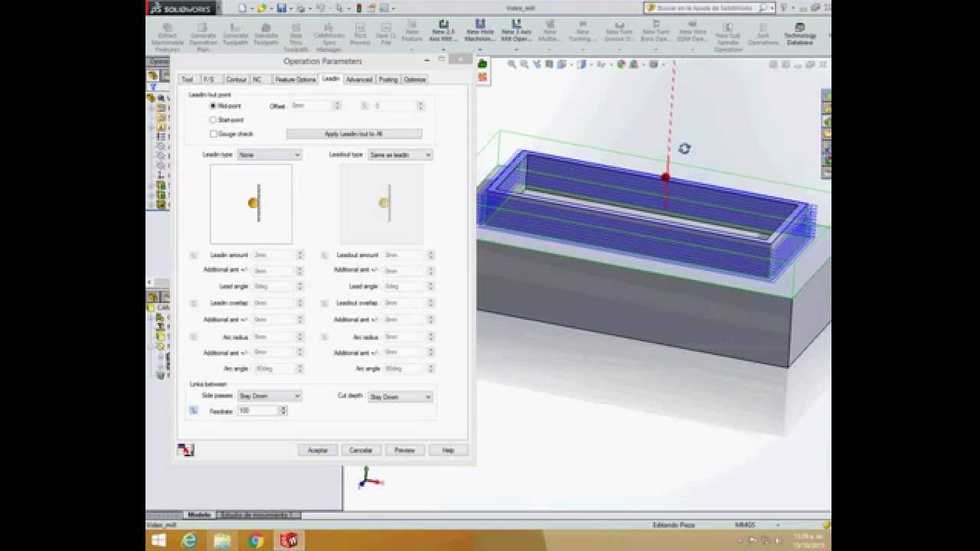Switch to Optimize tab
The image size is (980, 551).
point(414,80)
